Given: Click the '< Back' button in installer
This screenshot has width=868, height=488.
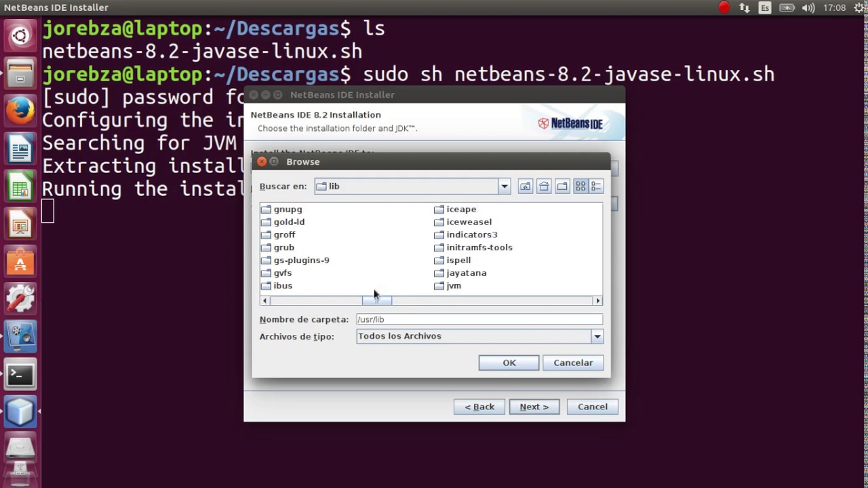Looking at the screenshot, I should [479, 407].
